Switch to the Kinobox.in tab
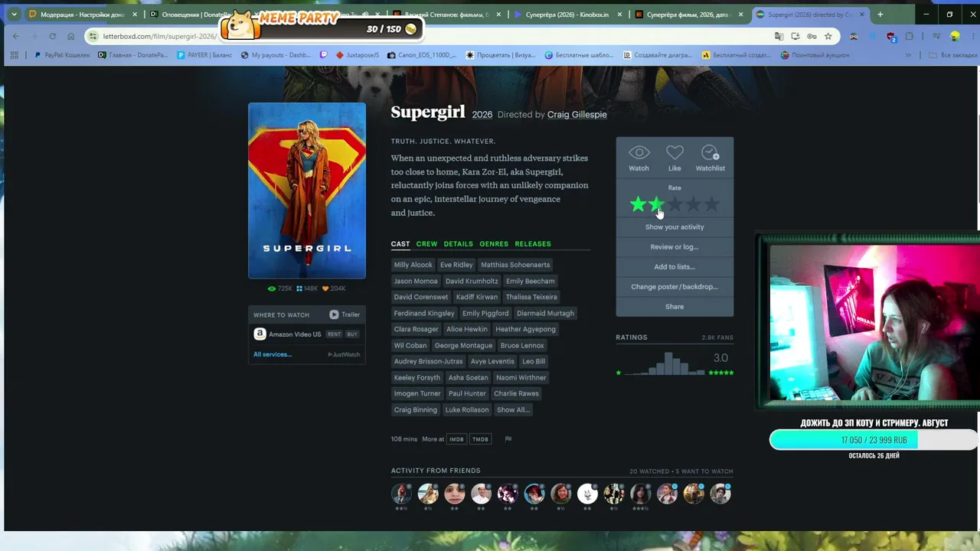Image resolution: width=980 pixels, height=551 pixels. pyautogui.click(x=567, y=15)
